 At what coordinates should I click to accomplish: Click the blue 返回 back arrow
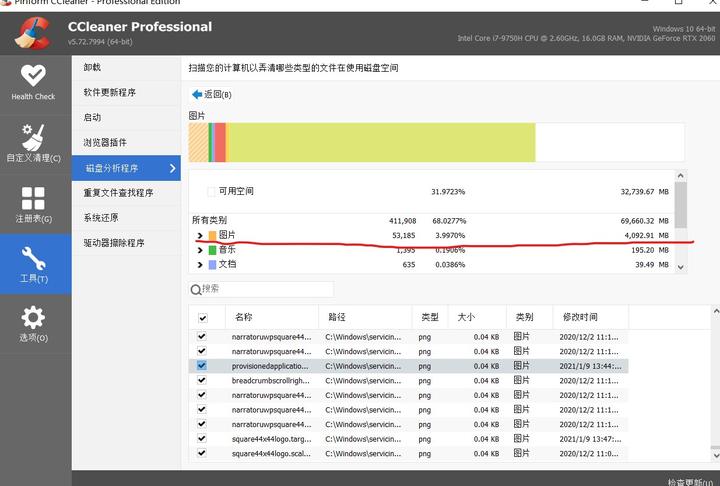[x=197, y=94]
